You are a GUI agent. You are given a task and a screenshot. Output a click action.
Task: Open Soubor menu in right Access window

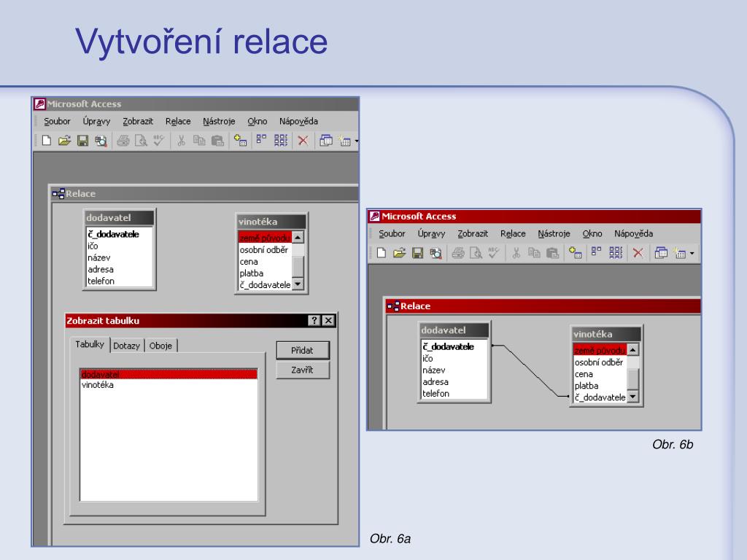point(392,233)
